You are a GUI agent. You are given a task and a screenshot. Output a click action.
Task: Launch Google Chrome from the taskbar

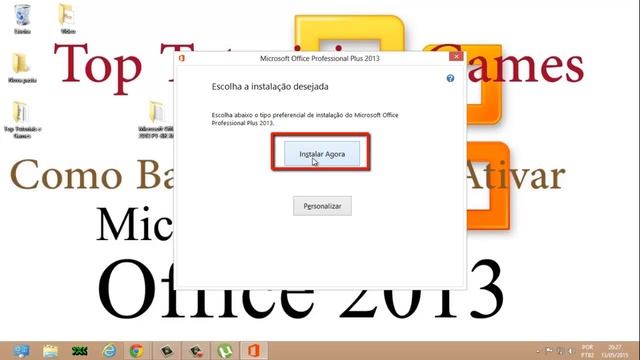click(137, 351)
